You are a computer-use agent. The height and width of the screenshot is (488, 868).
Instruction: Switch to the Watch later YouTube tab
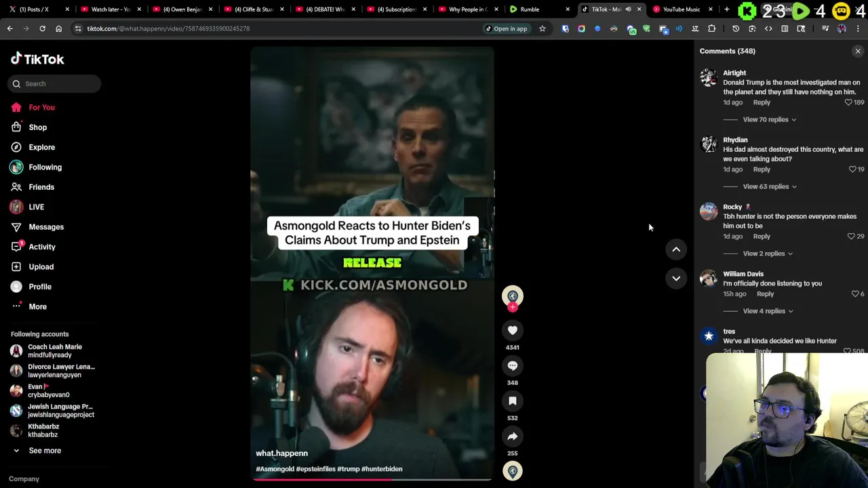(109, 9)
